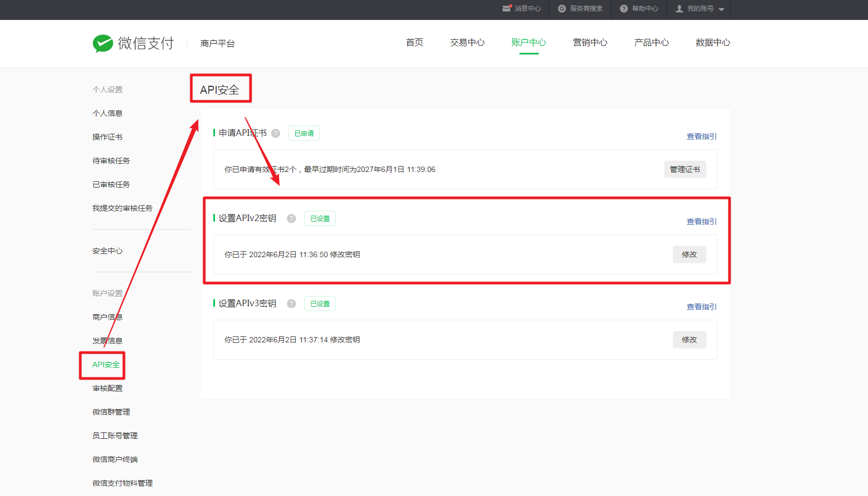Open 微信商户终端 in sidebar
Image resolution: width=868 pixels, height=496 pixels.
[x=115, y=459]
